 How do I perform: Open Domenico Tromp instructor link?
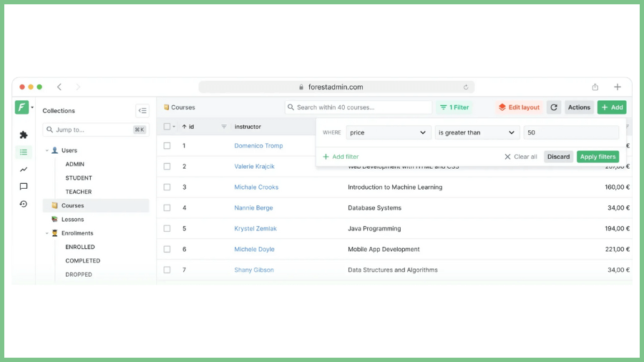[258, 146]
